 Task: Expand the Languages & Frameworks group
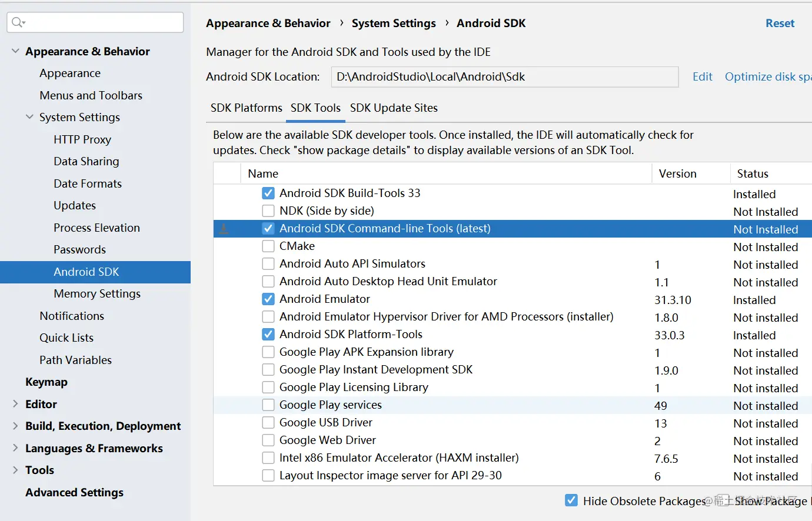(15, 448)
